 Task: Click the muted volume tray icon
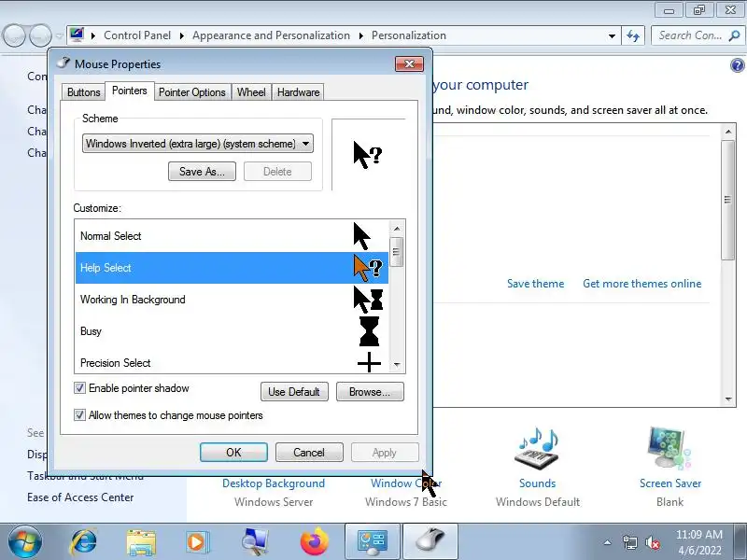[652, 542]
